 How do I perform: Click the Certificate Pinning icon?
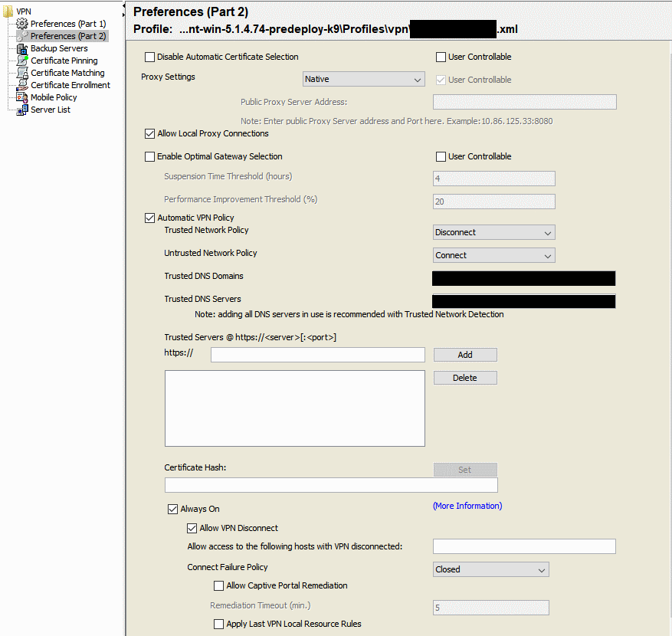[22, 61]
